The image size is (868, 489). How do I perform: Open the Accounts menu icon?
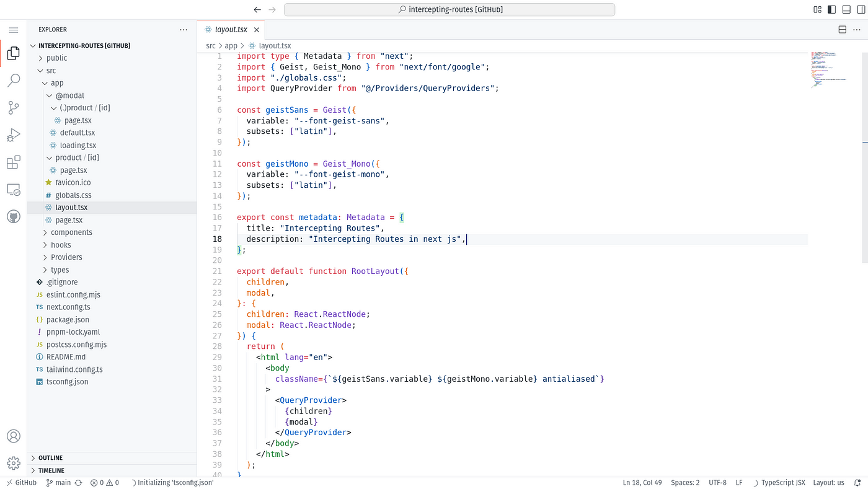tap(13, 436)
